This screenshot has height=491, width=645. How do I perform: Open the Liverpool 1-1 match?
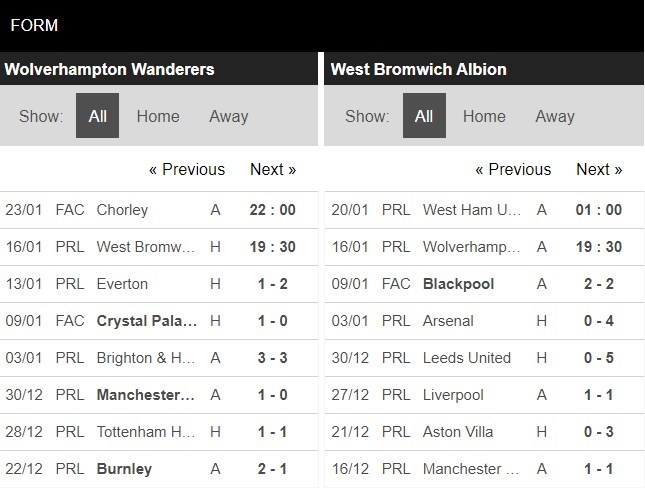coord(484,395)
